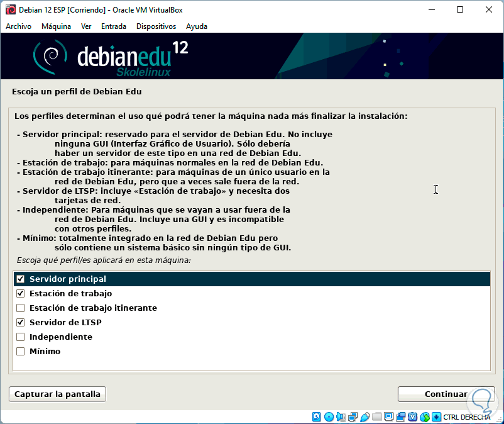504x424 pixels.
Task: Click the mouse integration status icon
Action: click(x=425, y=417)
